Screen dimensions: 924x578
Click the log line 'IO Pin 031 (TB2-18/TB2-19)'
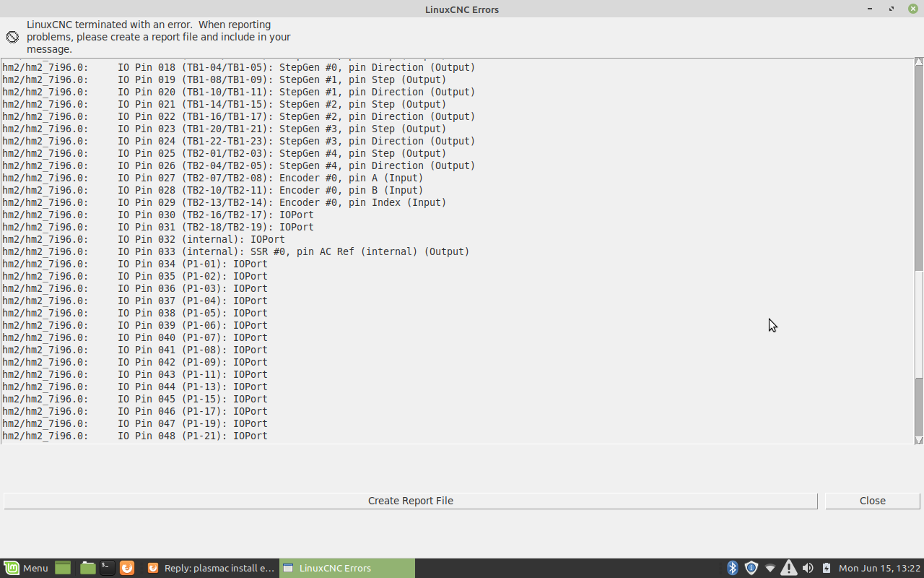158,227
